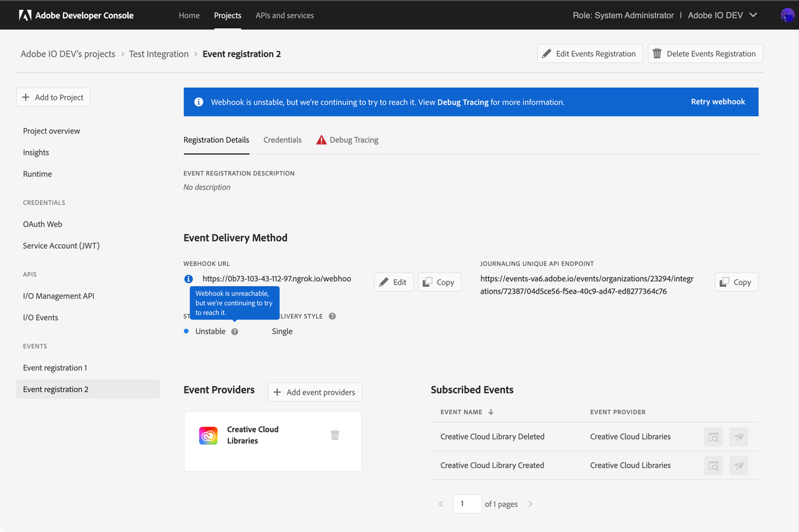Viewport: 799px width, 532px height.
Task: Send sample Library Deleted event
Action: coord(738,437)
